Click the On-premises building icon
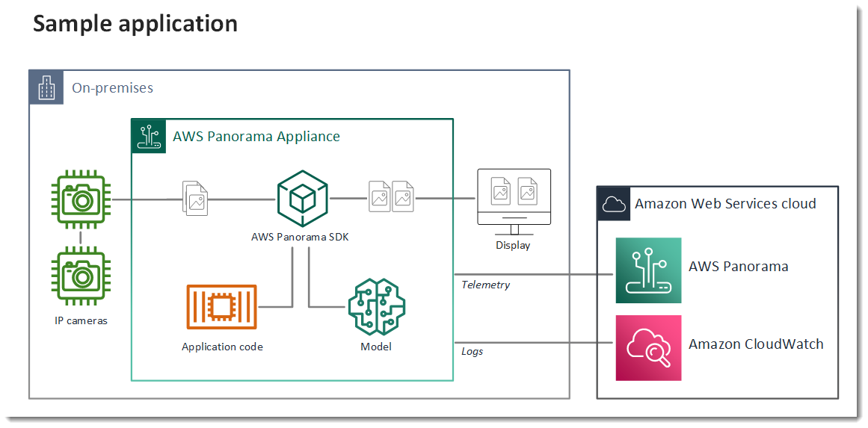 [46, 87]
